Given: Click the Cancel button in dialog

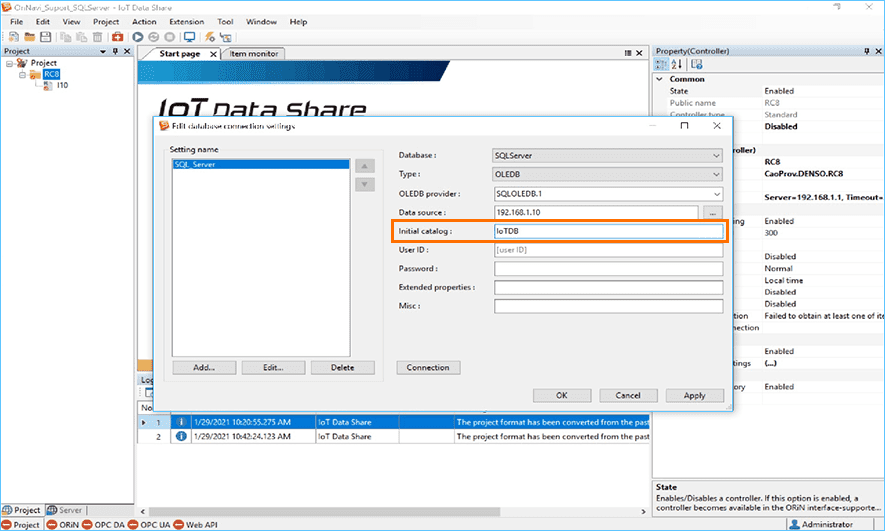Looking at the screenshot, I should (x=628, y=396).
